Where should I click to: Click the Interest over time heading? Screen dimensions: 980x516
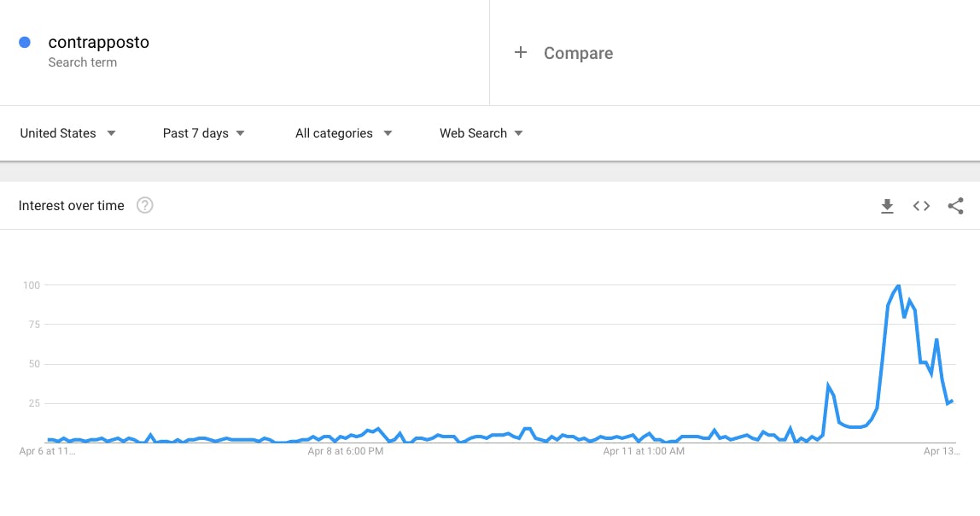[x=72, y=206]
